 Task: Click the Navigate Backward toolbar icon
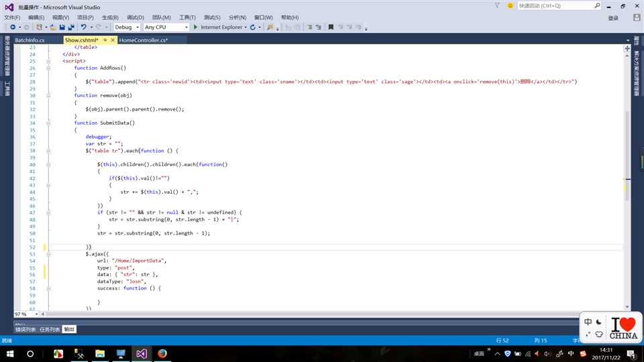pos(13,27)
